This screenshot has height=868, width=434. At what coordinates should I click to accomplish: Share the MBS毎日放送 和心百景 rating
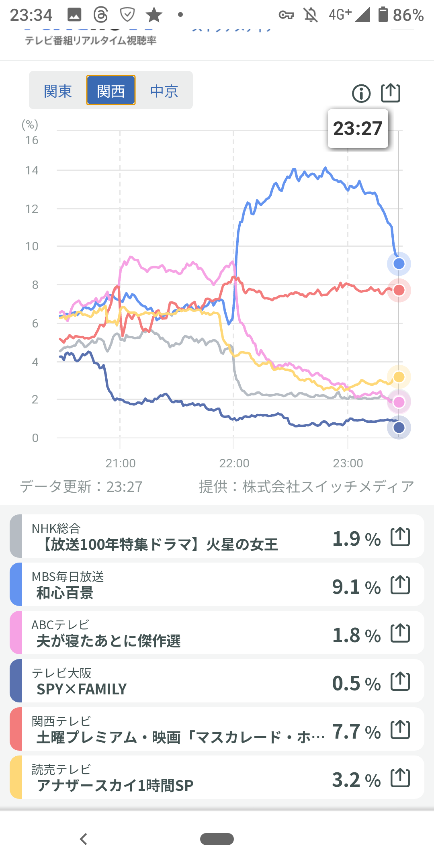[x=400, y=585]
